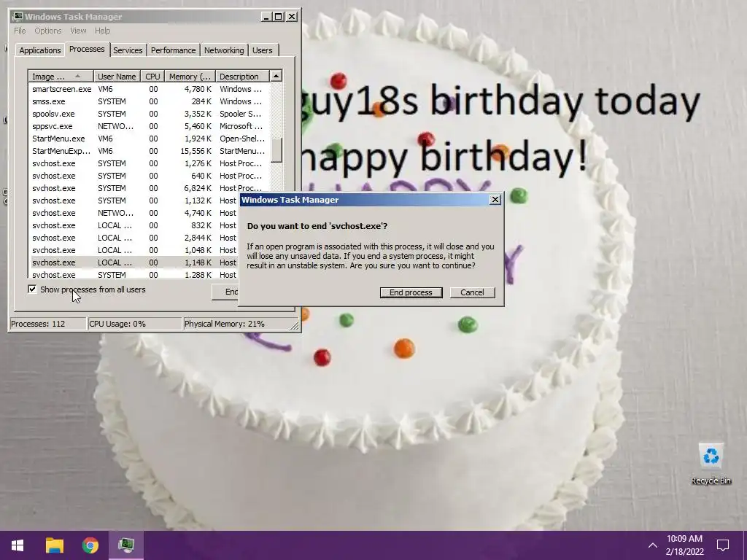Viewport: 747px width, 560px height.
Task: Click the partly hidden End Process button in Task Manager
Action: [225, 292]
